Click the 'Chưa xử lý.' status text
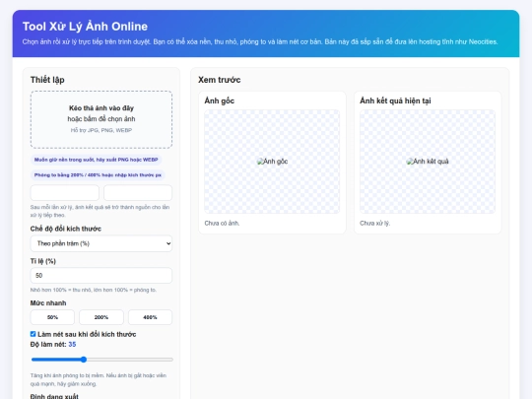This screenshot has height=399, width=532. click(x=375, y=224)
